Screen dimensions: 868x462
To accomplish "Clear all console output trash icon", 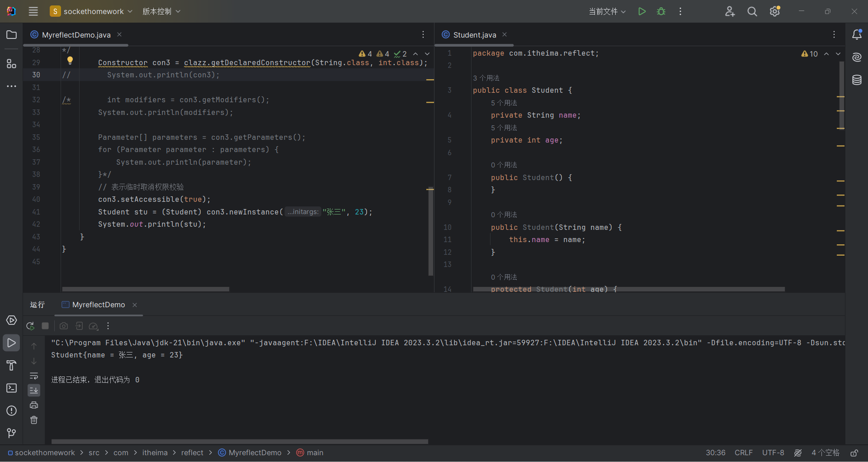I will 34,420.
